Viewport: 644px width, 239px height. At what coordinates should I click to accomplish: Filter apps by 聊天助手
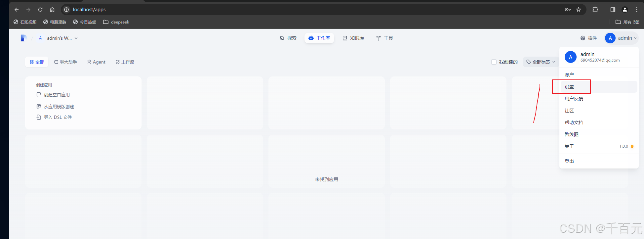coord(65,62)
